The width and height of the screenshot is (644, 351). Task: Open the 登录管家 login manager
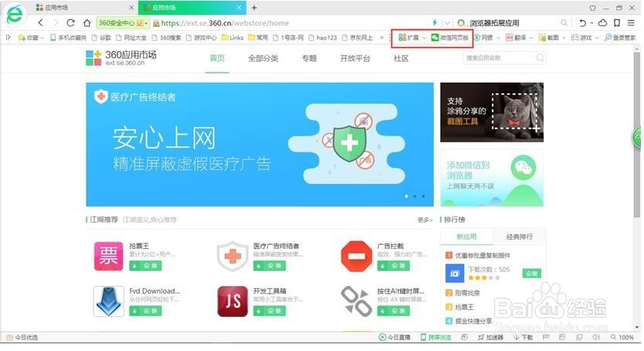click(x=620, y=37)
